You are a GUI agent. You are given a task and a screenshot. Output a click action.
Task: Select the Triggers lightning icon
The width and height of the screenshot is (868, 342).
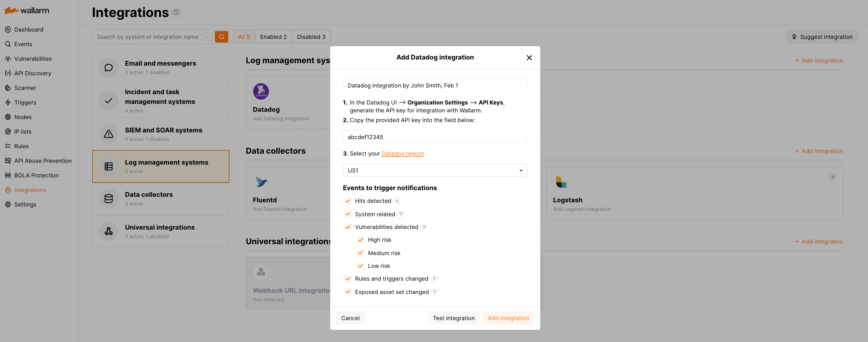click(x=8, y=102)
